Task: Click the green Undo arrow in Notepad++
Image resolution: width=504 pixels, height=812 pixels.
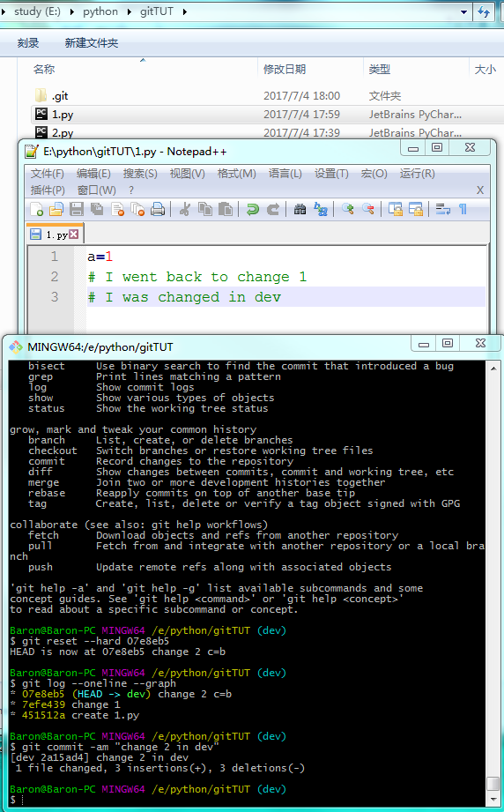Action: [x=253, y=209]
